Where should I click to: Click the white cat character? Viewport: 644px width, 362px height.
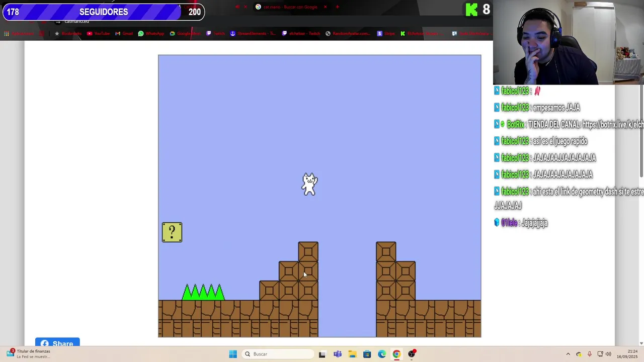[309, 184]
